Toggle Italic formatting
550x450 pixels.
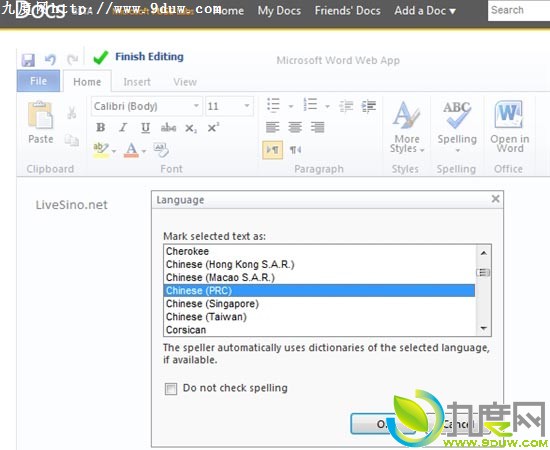pyautogui.click(x=123, y=127)
